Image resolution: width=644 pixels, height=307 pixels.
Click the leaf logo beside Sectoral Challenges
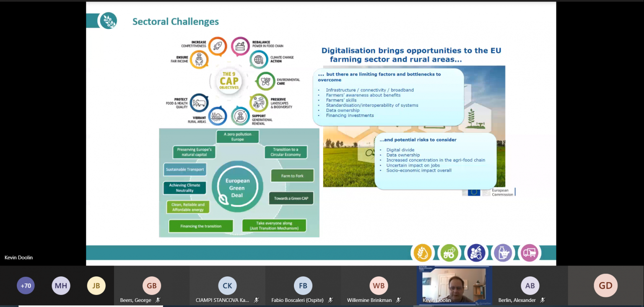pyautogui.click(x=108, y=21)
